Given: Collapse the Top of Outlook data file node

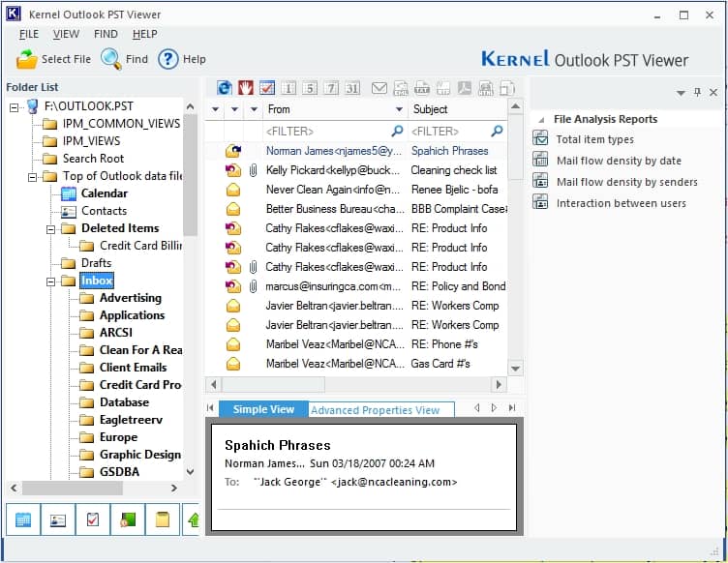Looking at the screenshot, I should coord(32,177).
